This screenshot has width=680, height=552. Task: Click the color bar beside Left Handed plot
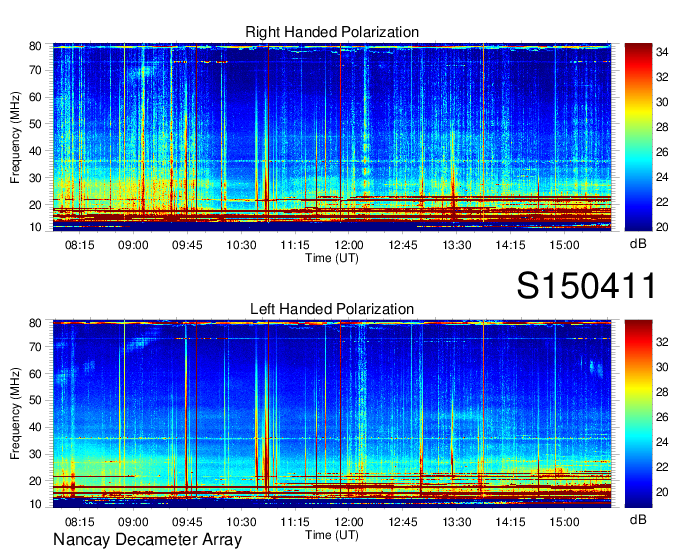coord(638,414)
